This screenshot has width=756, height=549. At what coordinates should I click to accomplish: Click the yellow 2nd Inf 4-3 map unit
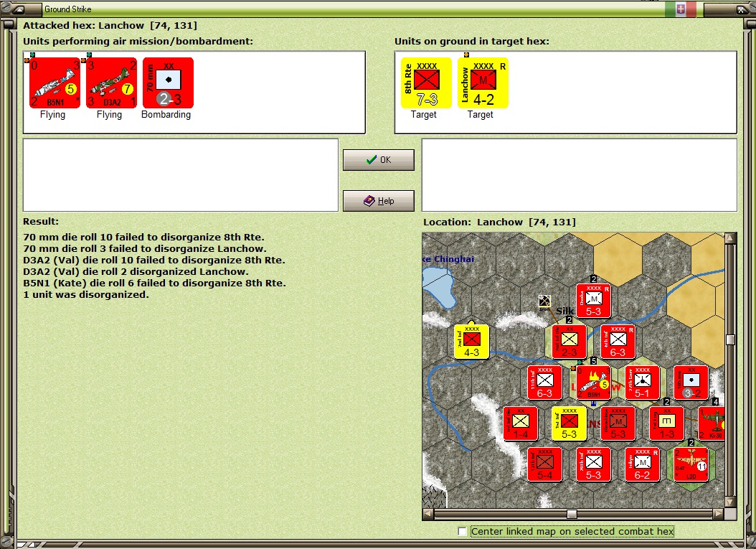(471, 342)
